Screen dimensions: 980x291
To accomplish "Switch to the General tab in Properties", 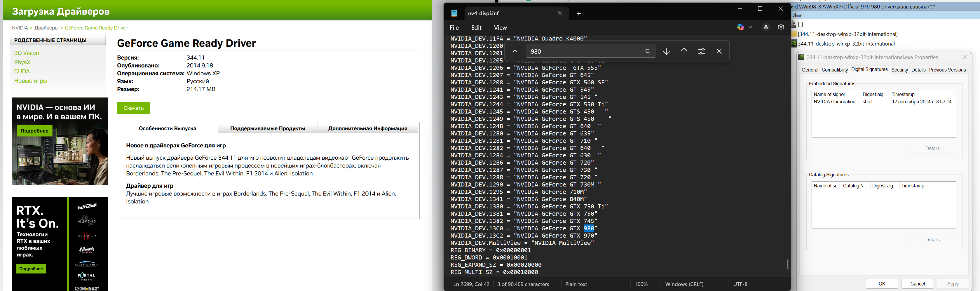I will (810, 70).
